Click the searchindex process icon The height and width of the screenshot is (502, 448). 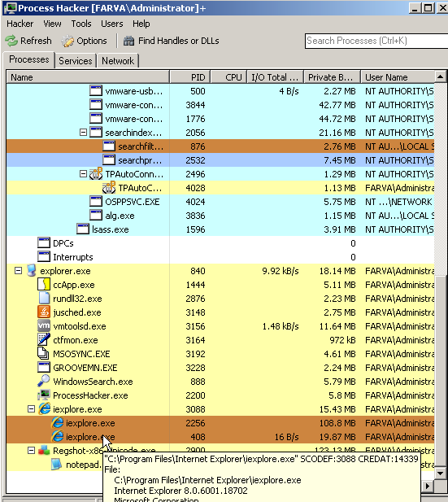pyautogui.click(x=96, y=133)
